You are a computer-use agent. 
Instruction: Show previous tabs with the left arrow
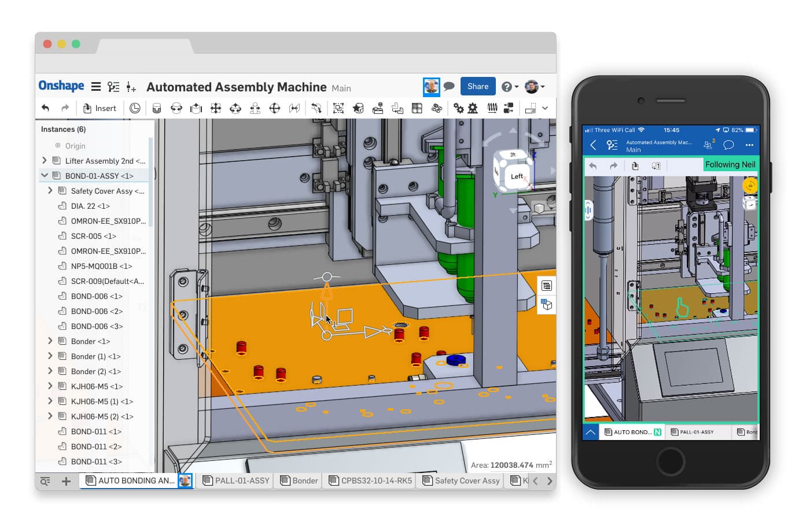[536, 481]
